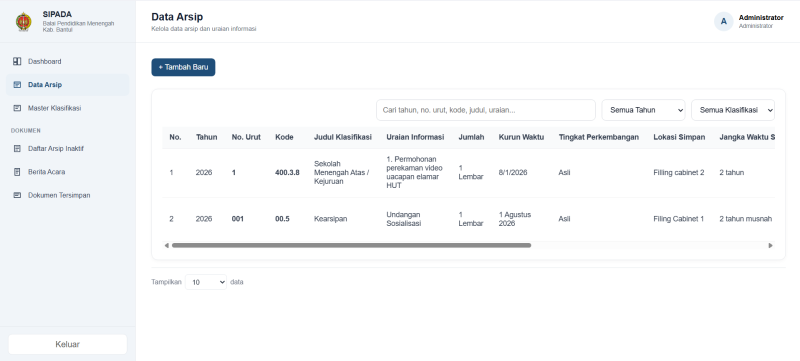Image resolution: width=800 pixels, height=361 pixels.
Task: Open the Semua Tahun dropdown
Action: tap(643, 110)
